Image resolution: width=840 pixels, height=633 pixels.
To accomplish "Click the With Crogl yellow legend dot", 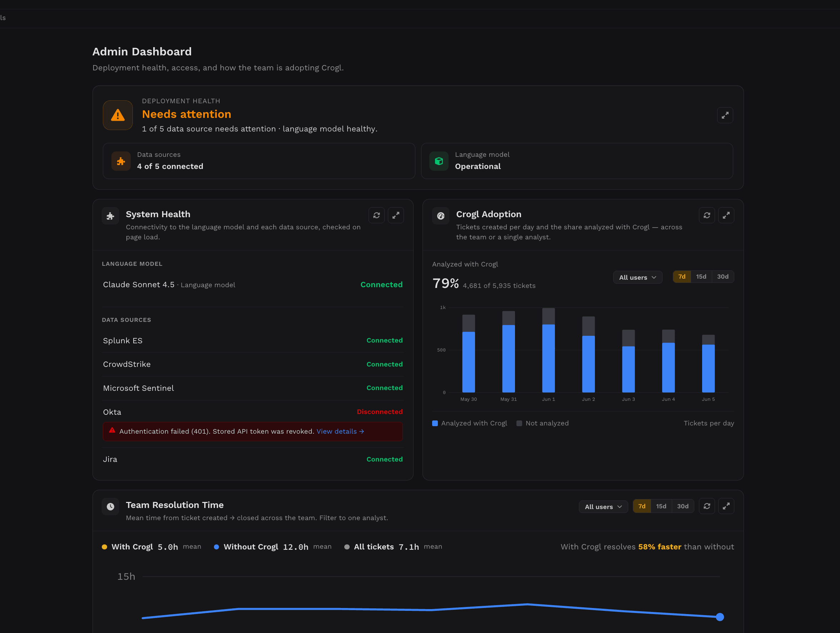I will pos(104,547).
